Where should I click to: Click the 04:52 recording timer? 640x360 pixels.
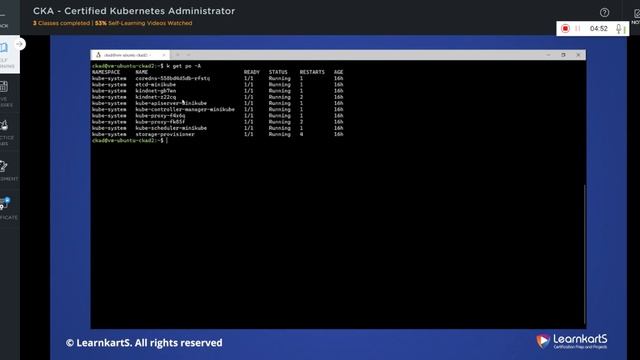(598, 29)
